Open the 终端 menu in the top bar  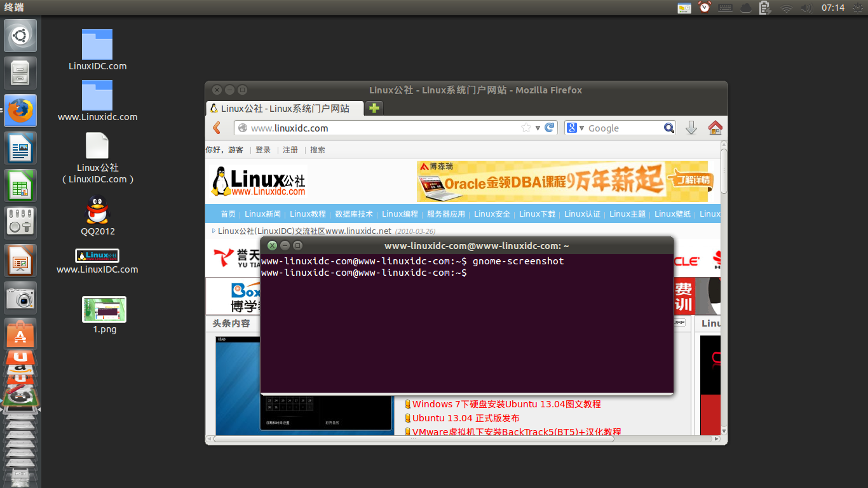point(14,8)
